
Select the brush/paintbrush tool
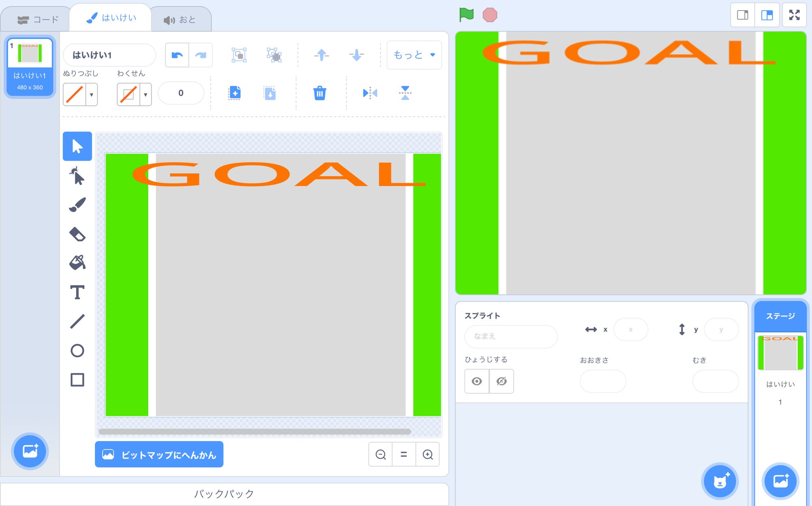point(79,204)
